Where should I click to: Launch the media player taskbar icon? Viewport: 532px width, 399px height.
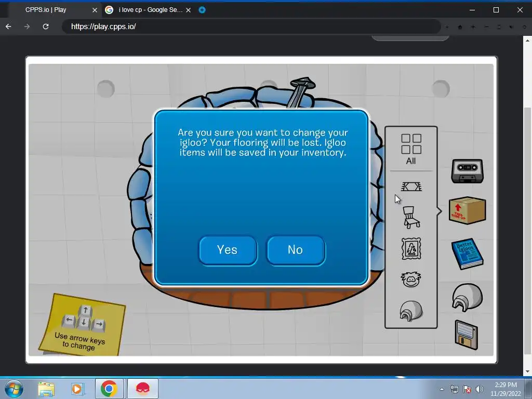point(77,389)
